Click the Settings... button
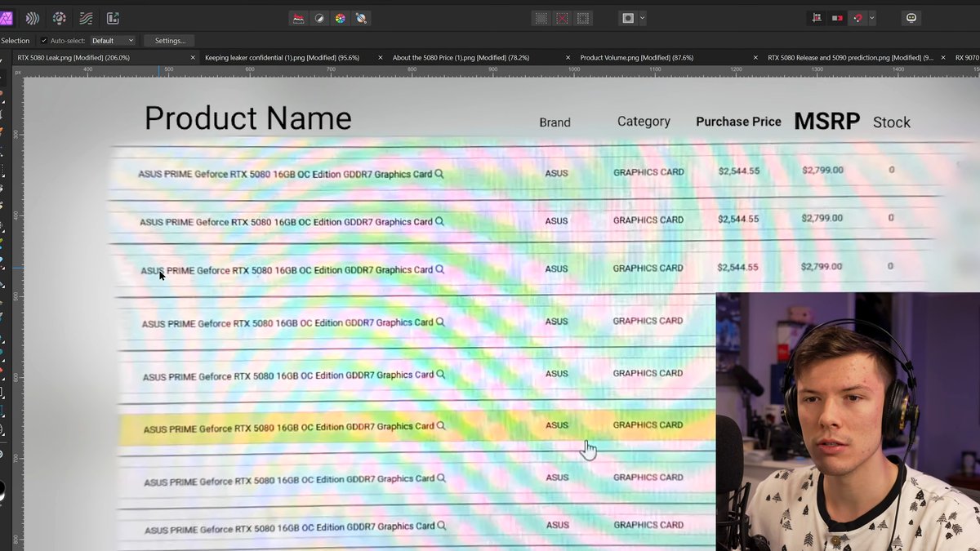This screenshot has height=551, width=980. pos(170,41)
